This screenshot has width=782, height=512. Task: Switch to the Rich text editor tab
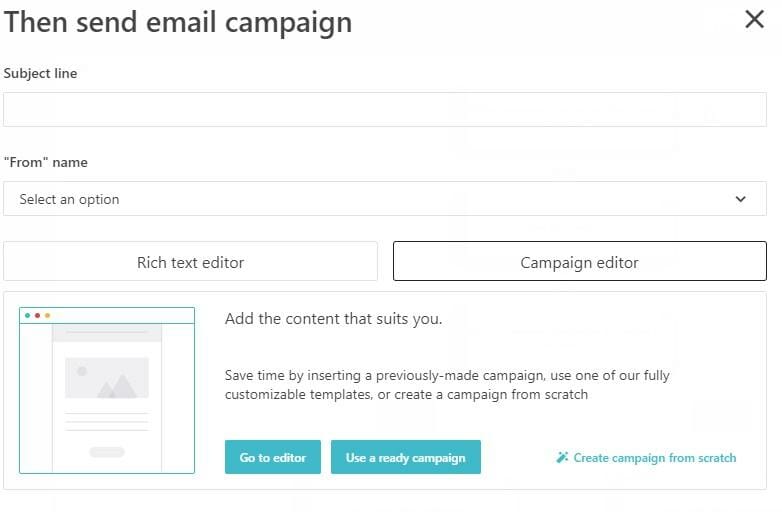point(190,262)
